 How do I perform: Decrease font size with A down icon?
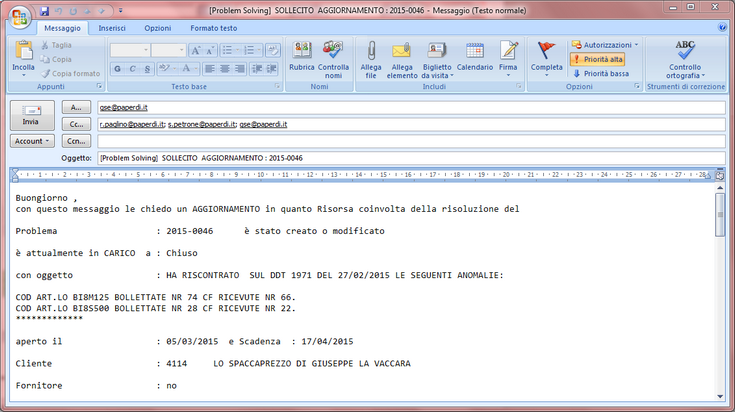[x=210, y=51]
